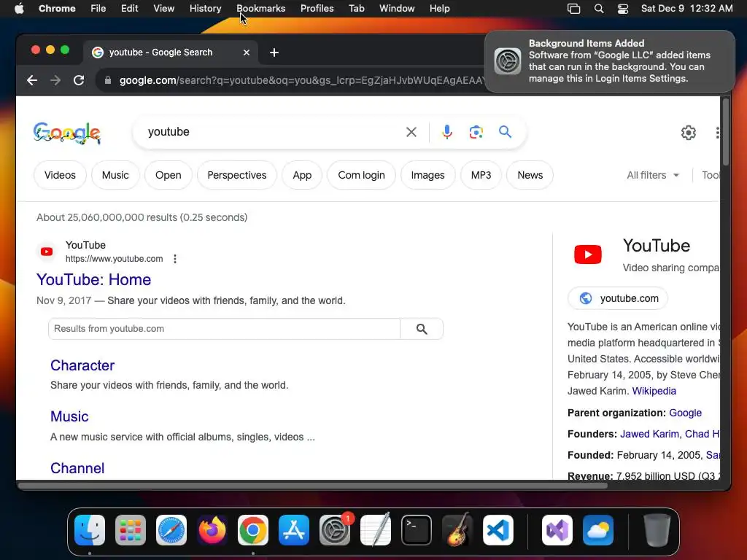Open the View menu

tap(163, 9)
